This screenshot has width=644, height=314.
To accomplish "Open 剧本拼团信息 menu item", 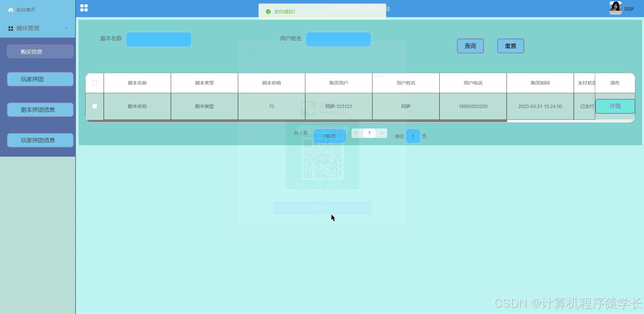I will coord(40,110).
